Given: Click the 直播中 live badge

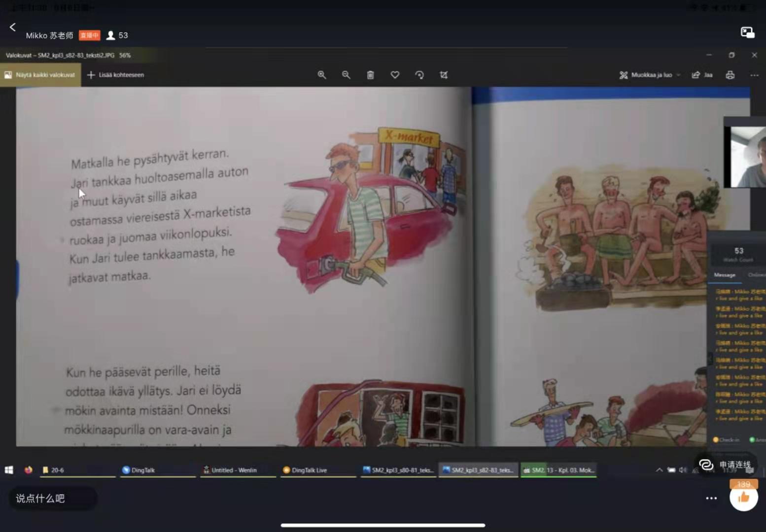Looking at the screenshot, I should coord(90,35).
